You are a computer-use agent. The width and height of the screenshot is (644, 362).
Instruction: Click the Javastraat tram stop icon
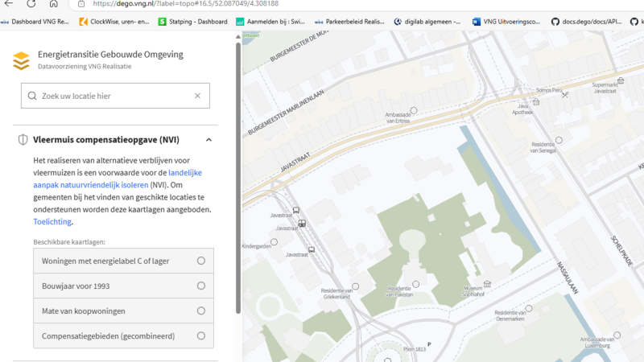click(x=302, y=224)
